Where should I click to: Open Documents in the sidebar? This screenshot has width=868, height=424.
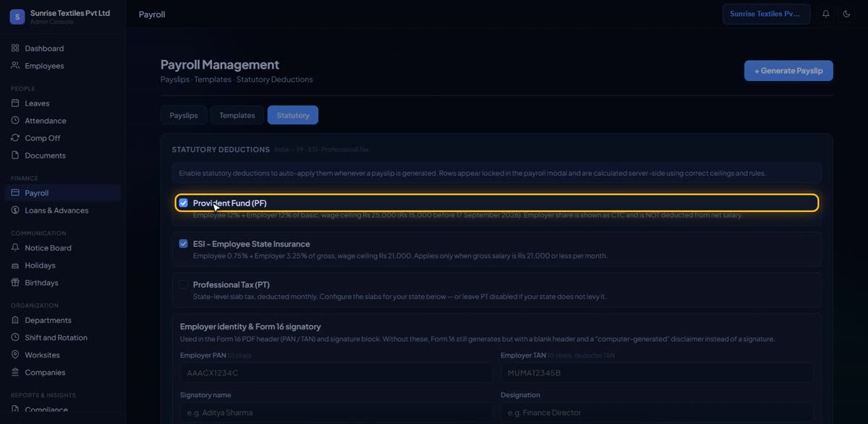tap(62, 156)
